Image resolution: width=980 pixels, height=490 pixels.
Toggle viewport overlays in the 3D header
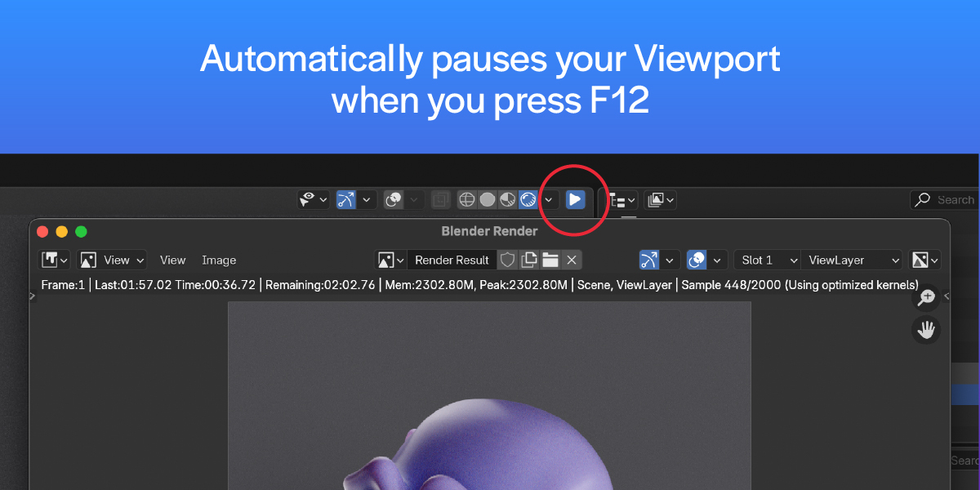pyautogui.click(x=394, y=199)
